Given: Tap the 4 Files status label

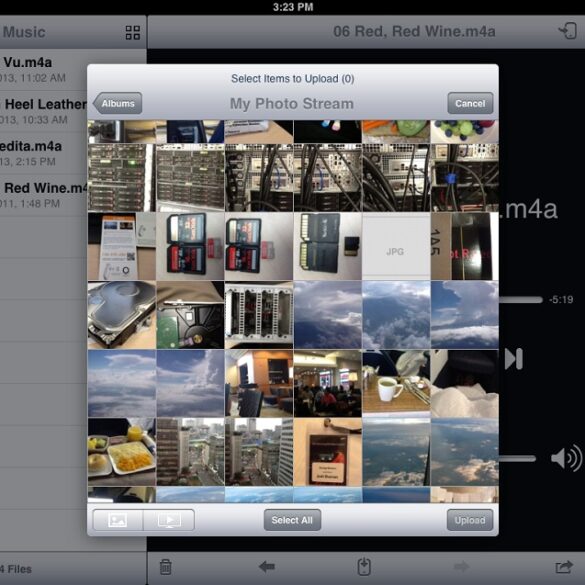Looking at the screenshot, I should [x=16, y=569].
